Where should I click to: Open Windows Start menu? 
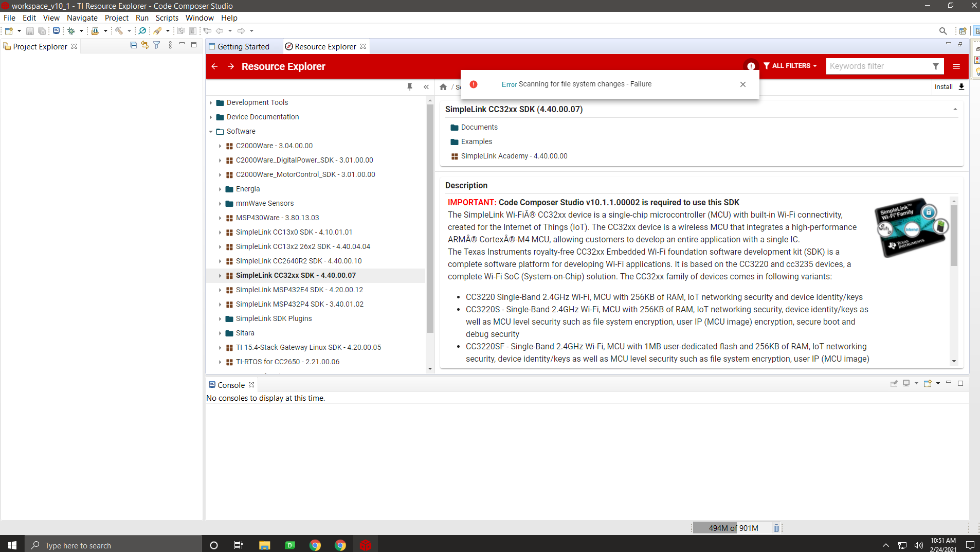coord(12,545)
